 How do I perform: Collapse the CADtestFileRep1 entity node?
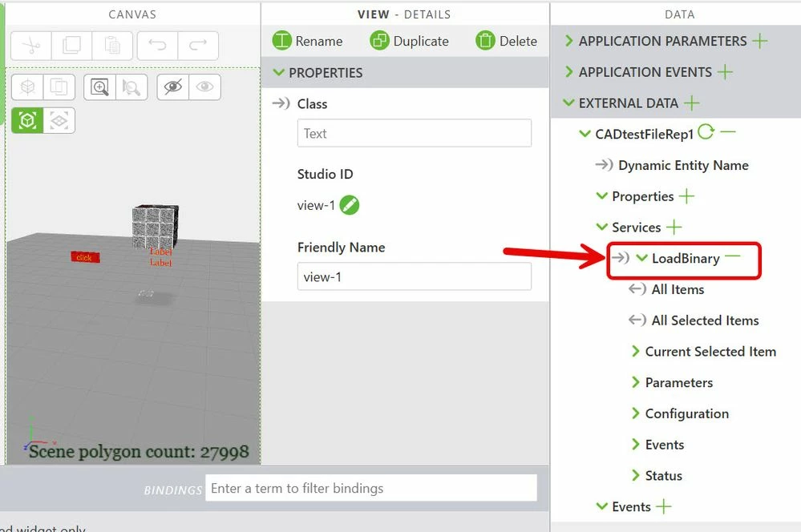pos(585,134)
